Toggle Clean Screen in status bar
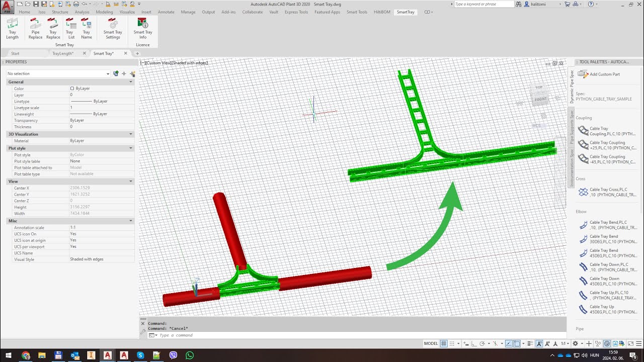The width and height of the screenshot is (644, 362). pos(630,343)
